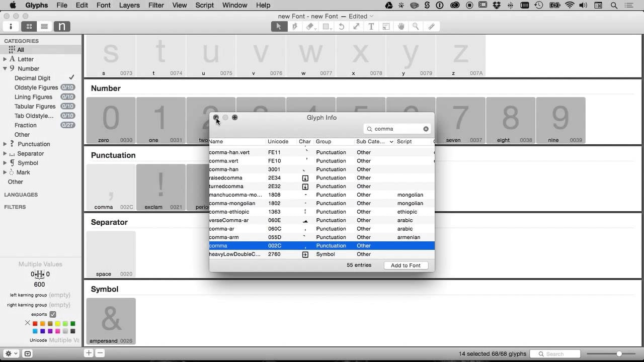Click the plus button to add glyph
Viewport: 644px width, 362px height.
[x=89, y=353]
